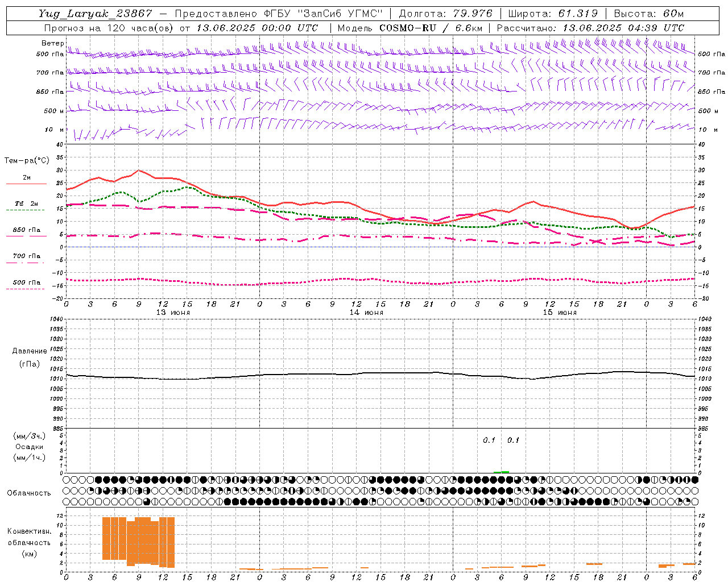728x582 pixels.
Task: Select the Td 2м legend entry
Action: (x=26, y=203)
